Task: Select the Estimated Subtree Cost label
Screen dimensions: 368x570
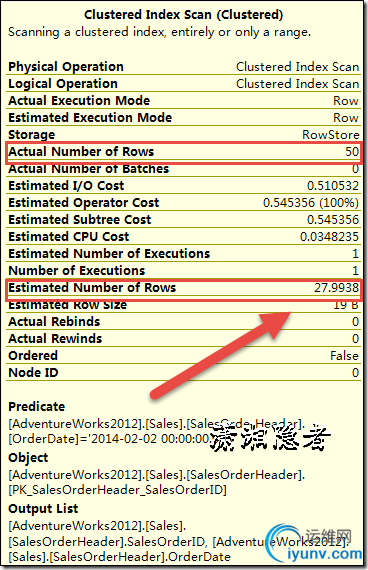Action: pos(80,220)
